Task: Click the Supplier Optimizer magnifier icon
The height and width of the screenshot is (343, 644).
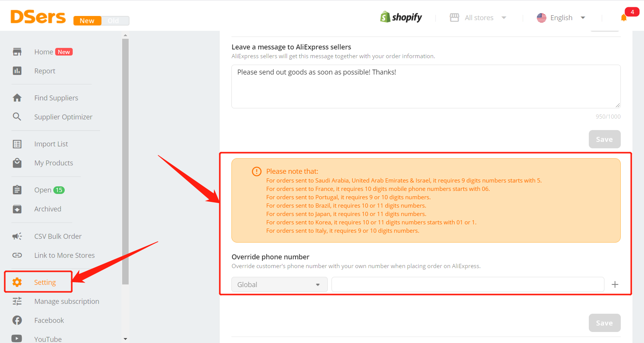Action: [17, 117]
